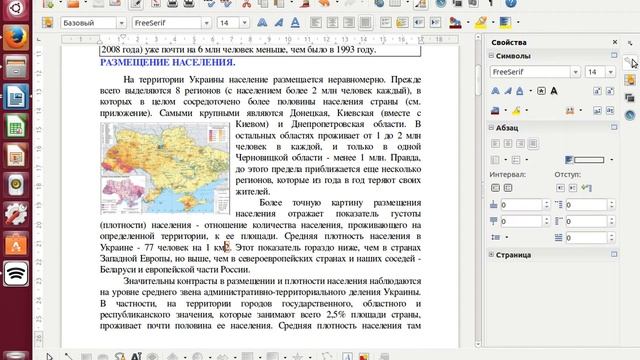Viewport: 640px width, 360px height.
Task: Open more options for Символы section
Action: (x=614, y=55)
